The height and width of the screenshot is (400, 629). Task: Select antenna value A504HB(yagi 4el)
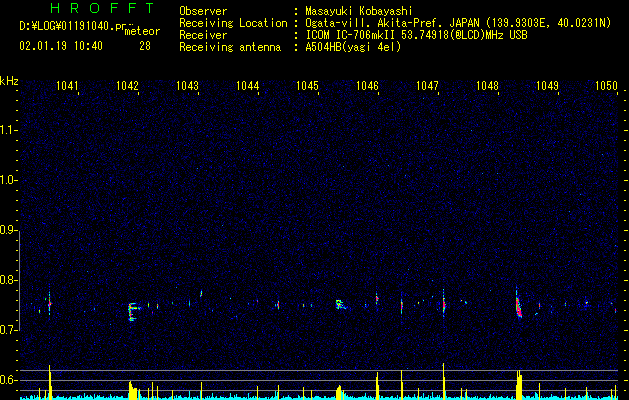(x=353, y=47)
